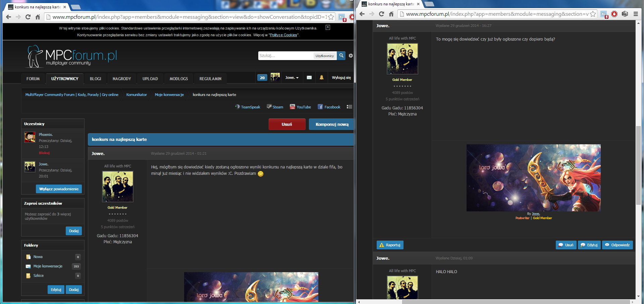The image size is (644, 304).
Task: Click the Odpowiedz reply button
Action: pos(618,245)
